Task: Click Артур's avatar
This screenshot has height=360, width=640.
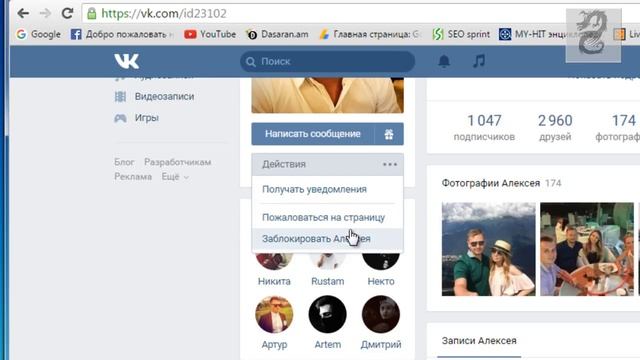Action: click(274, 314)
